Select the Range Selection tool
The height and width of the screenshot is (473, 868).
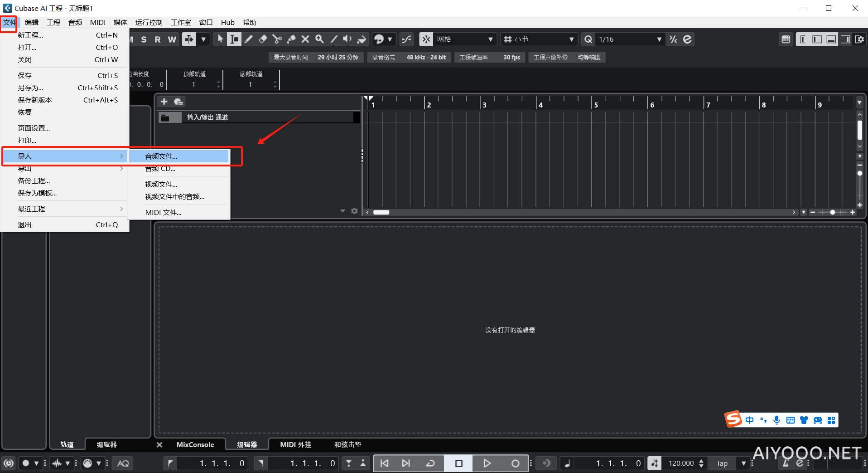point(234,39)
